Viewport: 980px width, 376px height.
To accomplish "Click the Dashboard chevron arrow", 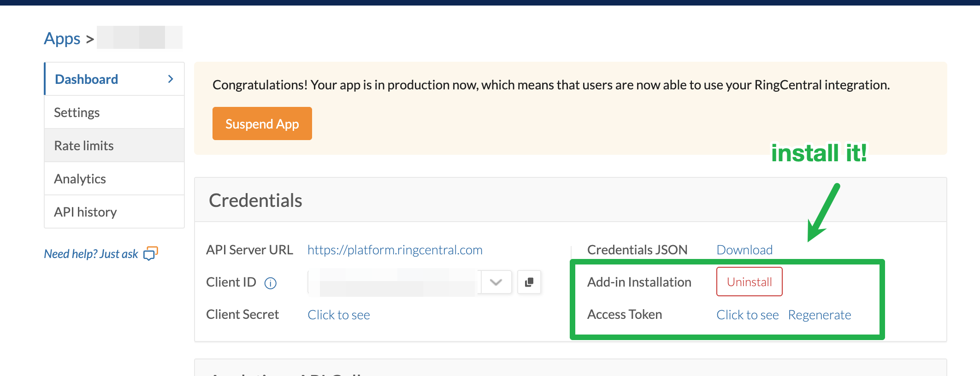I will [x=171, y=79].
